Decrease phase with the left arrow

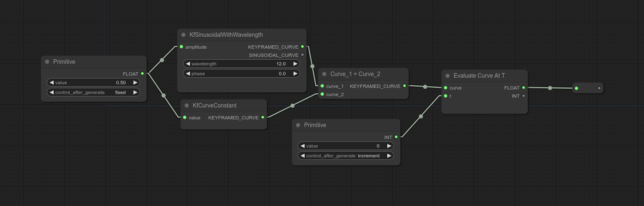pyautogui.click(x=188, y=74)
